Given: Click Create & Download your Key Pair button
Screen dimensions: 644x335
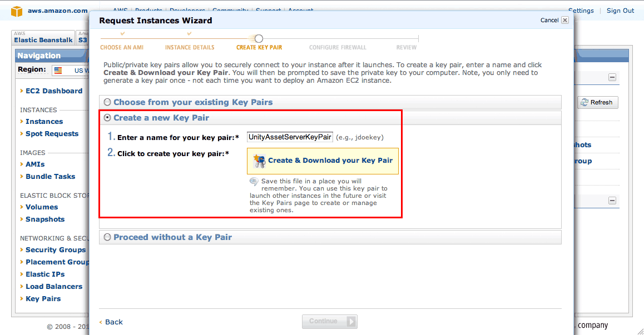Looking at the screenshot, I should click(323, 161).
